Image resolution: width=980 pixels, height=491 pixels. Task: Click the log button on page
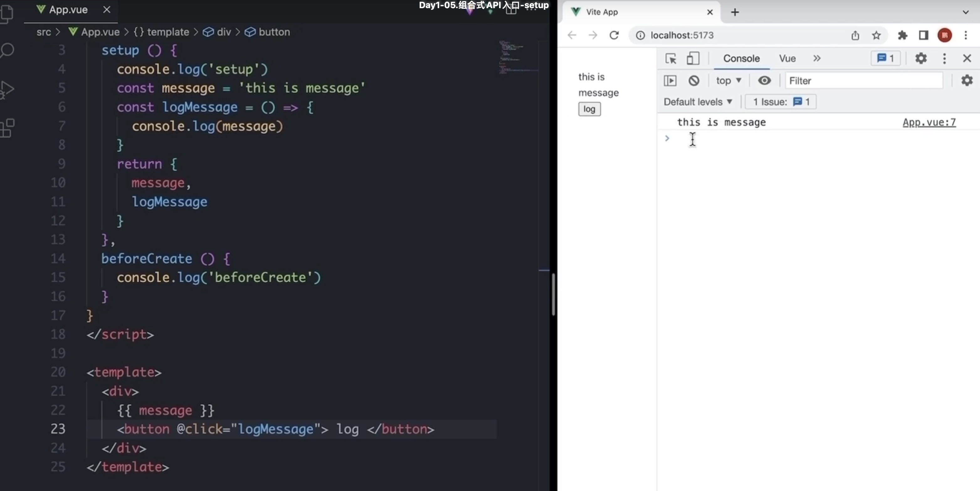click(x=589, y=109)
